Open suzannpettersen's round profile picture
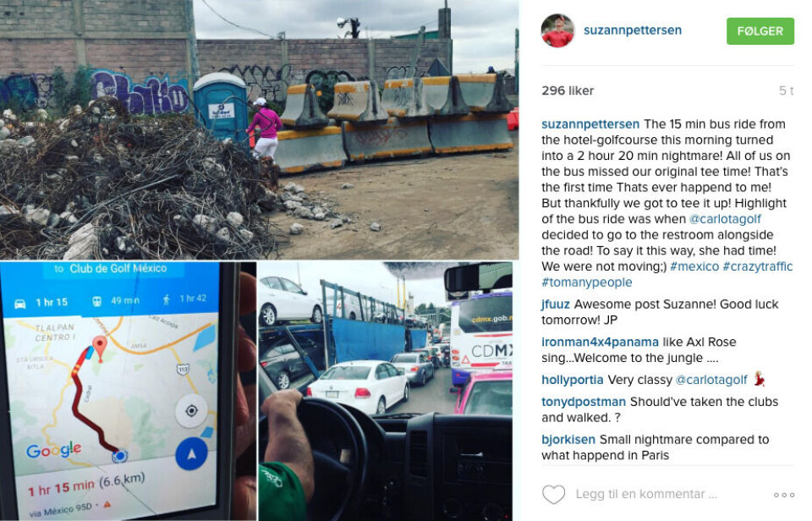The width and height of the screenshot is (812, 521). (x=557, y=30)
